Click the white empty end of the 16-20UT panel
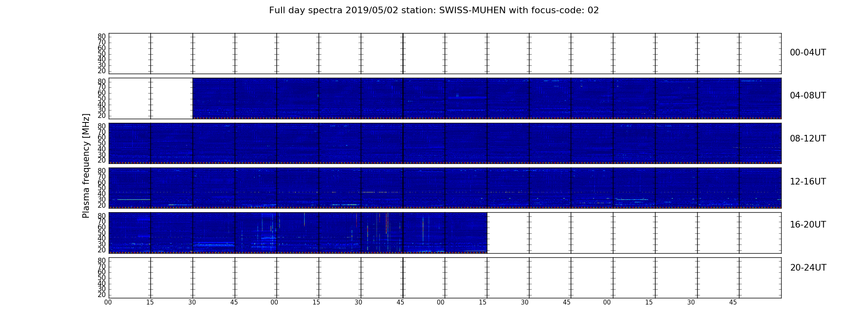This screenshot has height=331, width=868. [634, 233]
